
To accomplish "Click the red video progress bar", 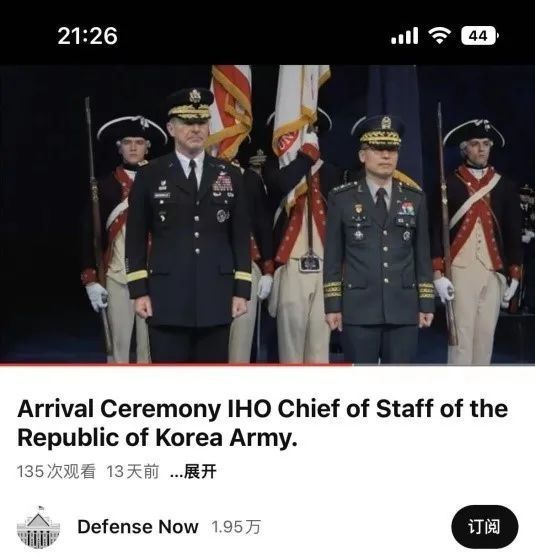I will tap(176, 364).
